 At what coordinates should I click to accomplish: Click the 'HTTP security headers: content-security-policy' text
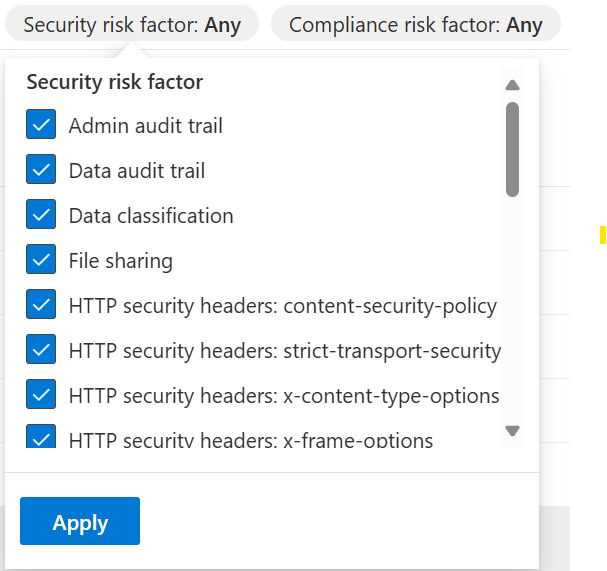[283, 305]
